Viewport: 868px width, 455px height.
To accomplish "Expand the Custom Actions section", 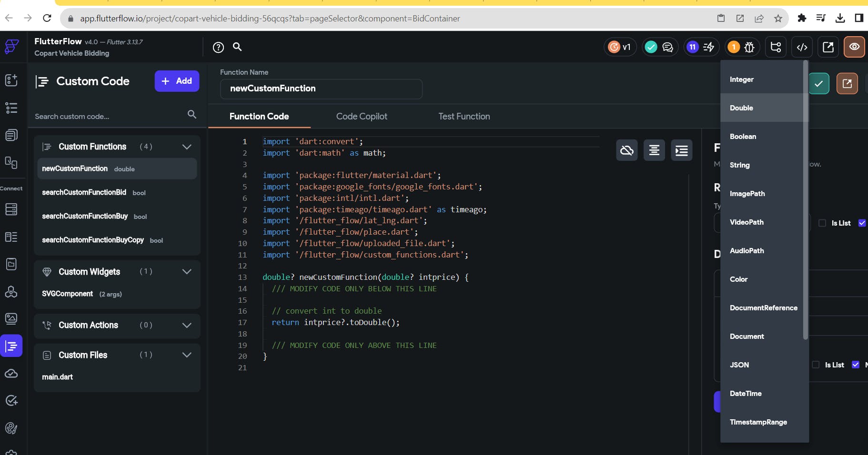I will (187, 325).
